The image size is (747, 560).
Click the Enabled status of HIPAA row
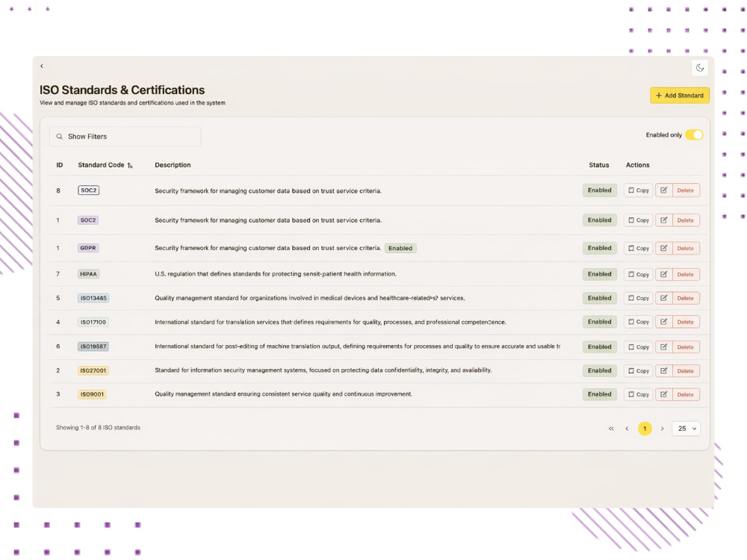pos(599,275)
